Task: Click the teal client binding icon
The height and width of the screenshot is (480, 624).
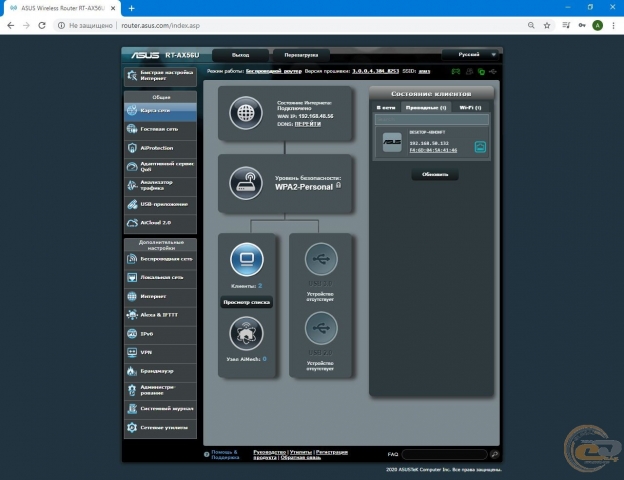Action: tap(480, 147)
